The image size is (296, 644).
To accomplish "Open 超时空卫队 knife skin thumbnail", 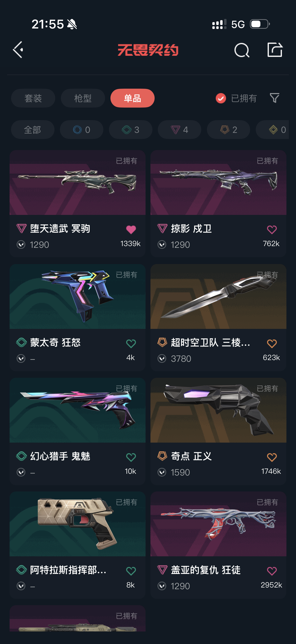I will (x=218, y=296).
